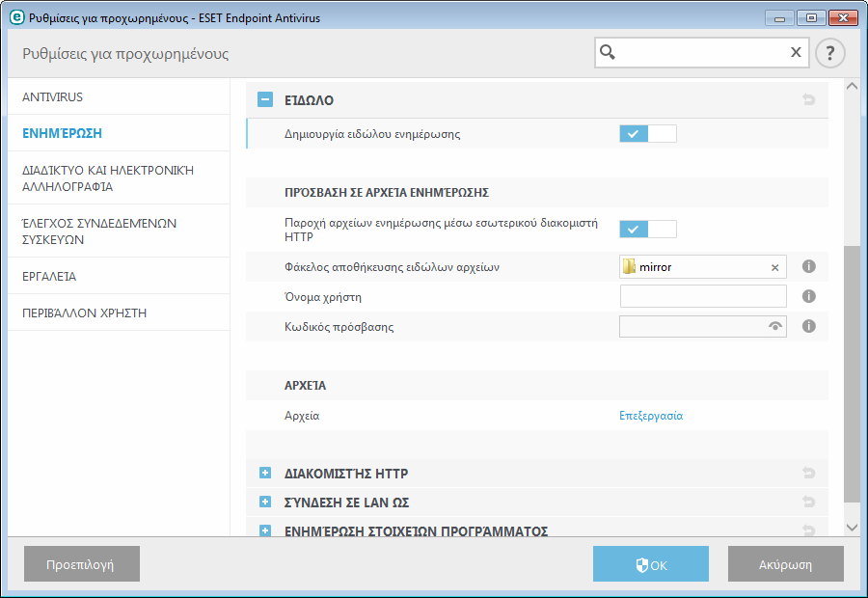Click the Προεπιλογή button
The image size is (868, 598).
pyautogui.click(x=82, y=563)
